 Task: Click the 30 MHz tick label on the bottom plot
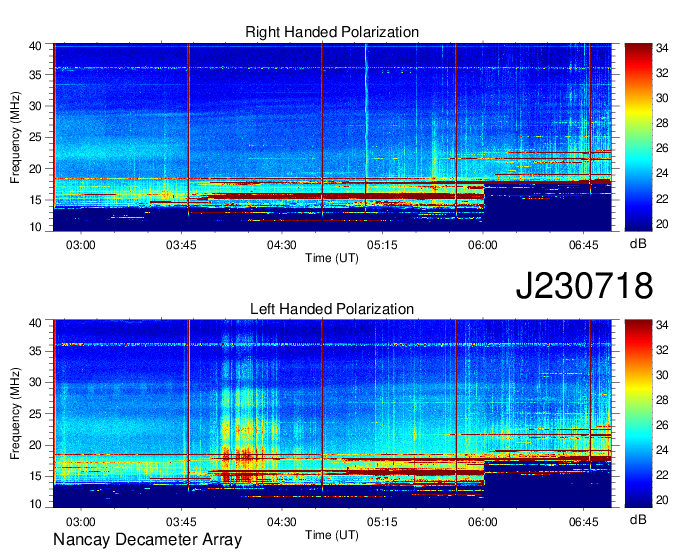(x=35, y=382)
